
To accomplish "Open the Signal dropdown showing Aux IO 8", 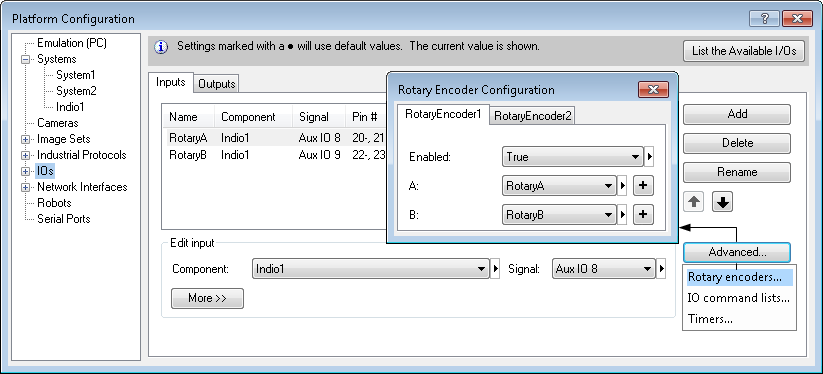I will point(604,269).
